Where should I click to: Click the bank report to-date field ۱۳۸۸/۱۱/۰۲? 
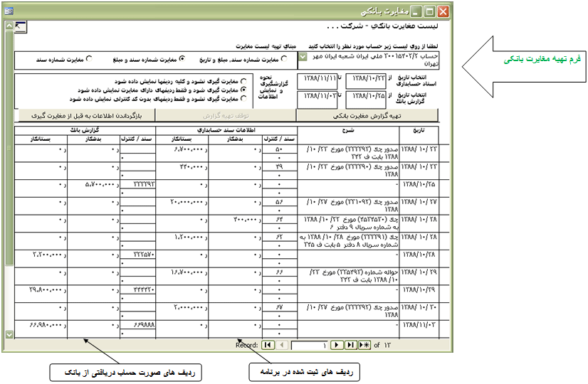pos(317,100)
